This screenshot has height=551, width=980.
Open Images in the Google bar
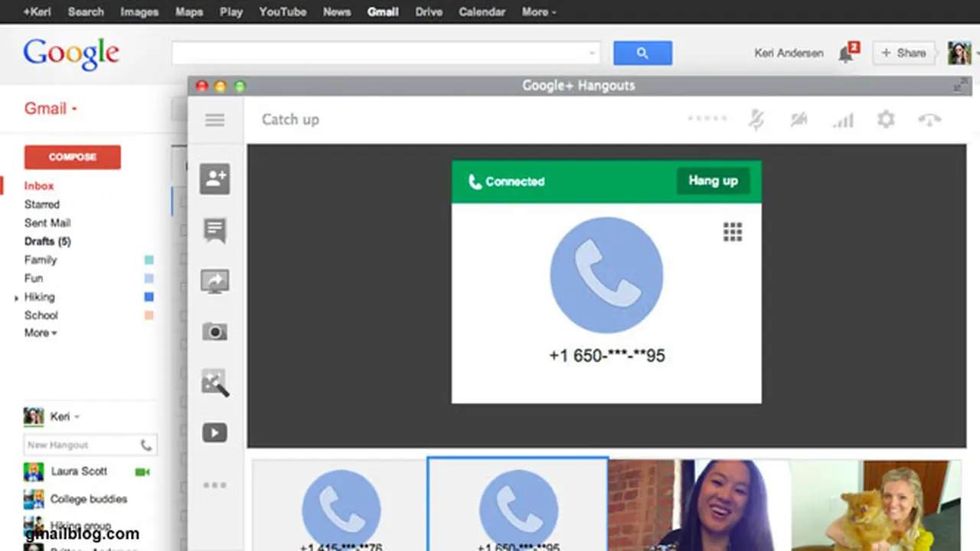pos(139,11)
